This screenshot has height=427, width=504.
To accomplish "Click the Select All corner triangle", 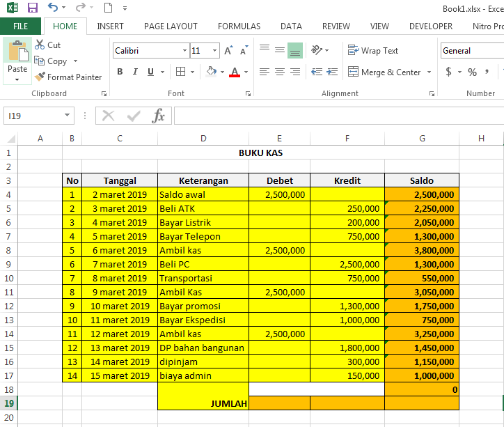I will coord(11,139).
